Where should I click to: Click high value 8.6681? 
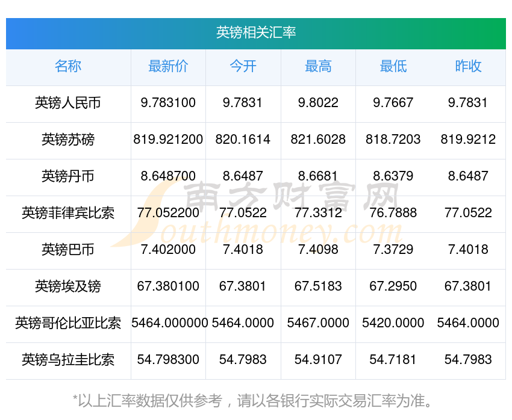318,176
